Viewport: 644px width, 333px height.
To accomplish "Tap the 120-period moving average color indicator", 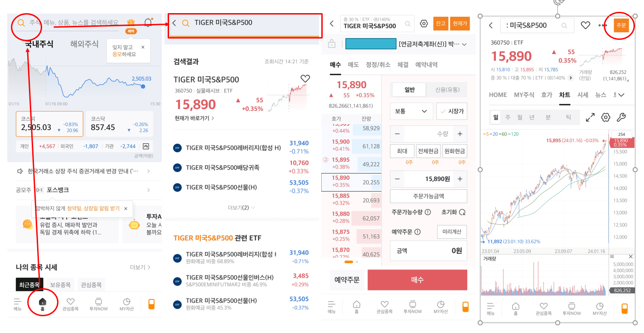I will pyautogui.click(x=514, y=134).
